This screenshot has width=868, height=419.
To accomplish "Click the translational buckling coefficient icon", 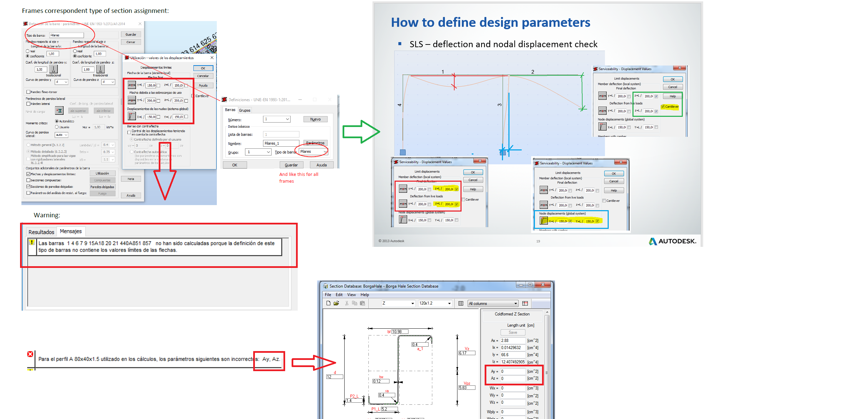I will coord(53,69).
